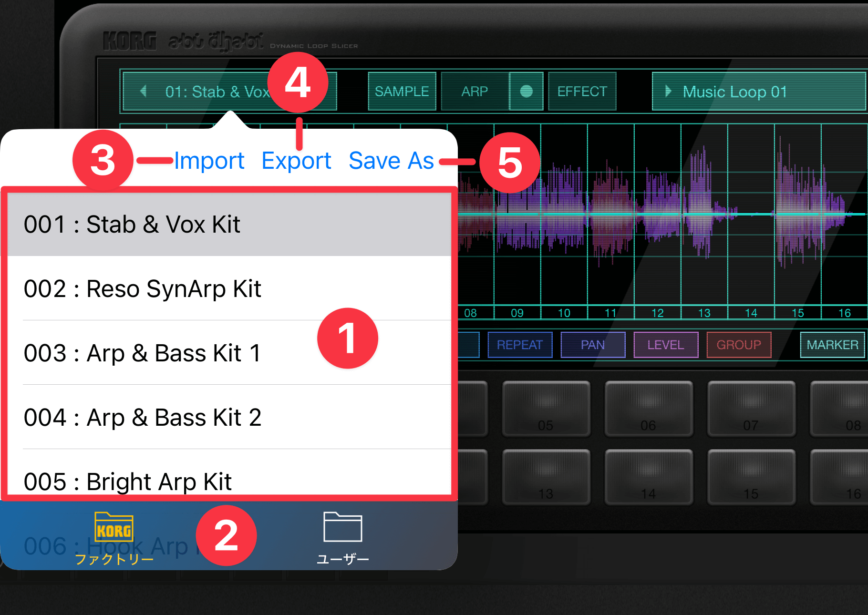Viewport: 868px width, 615px height.
Task: Select the LEVEL parameter button
Action: [x=666, y=345]
